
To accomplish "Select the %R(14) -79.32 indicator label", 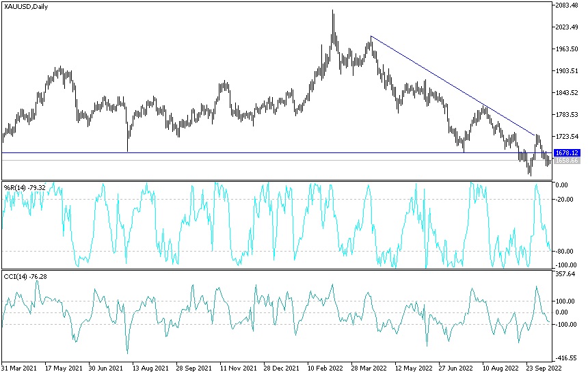I will click(25, 187).
